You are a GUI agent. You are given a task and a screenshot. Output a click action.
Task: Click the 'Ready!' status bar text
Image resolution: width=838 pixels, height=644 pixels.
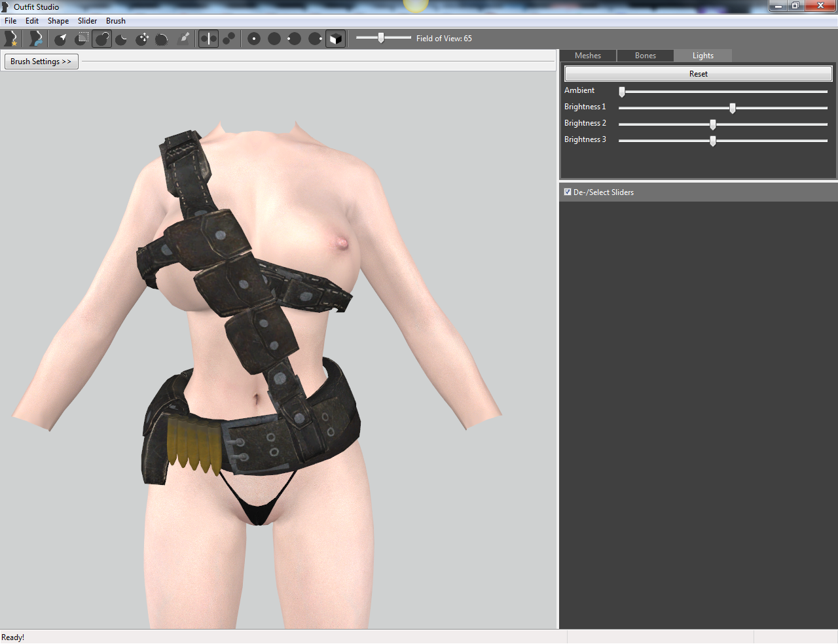click(x=13, y=637)
